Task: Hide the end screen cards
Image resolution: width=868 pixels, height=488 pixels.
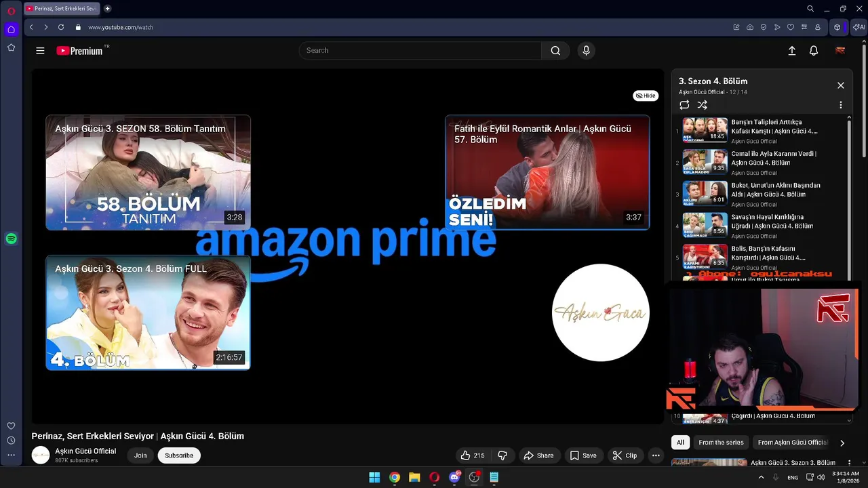Action: click(646, 96)
